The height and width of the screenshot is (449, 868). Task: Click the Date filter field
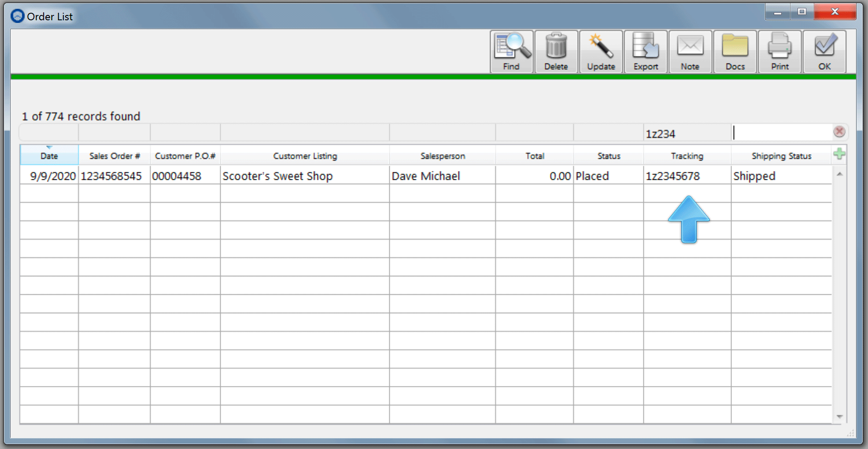(x=49, y=133)
